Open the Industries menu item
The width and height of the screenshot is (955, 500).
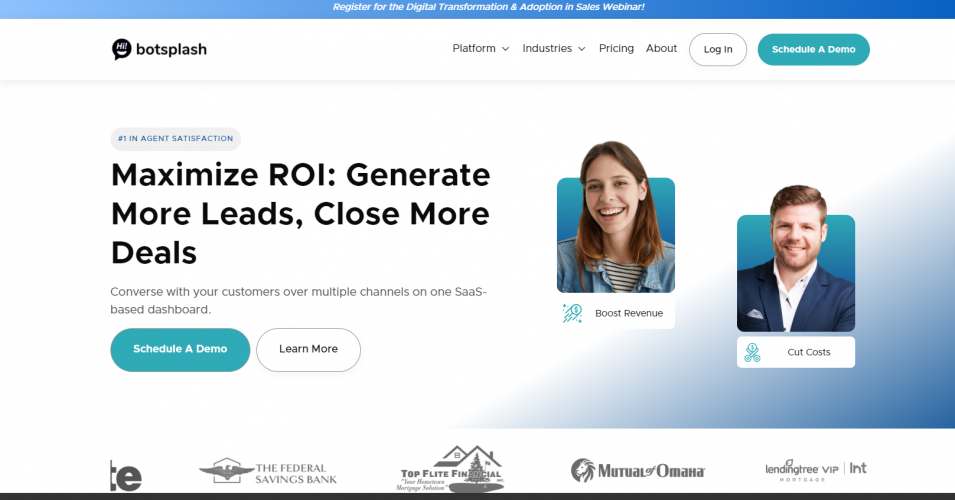(547, 48)
